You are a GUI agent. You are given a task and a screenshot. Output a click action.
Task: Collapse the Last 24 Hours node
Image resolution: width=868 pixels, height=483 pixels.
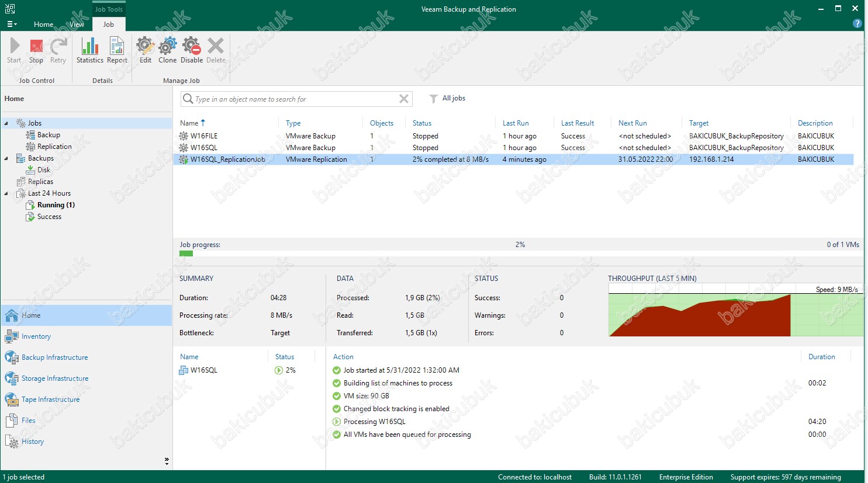(6, 193)
